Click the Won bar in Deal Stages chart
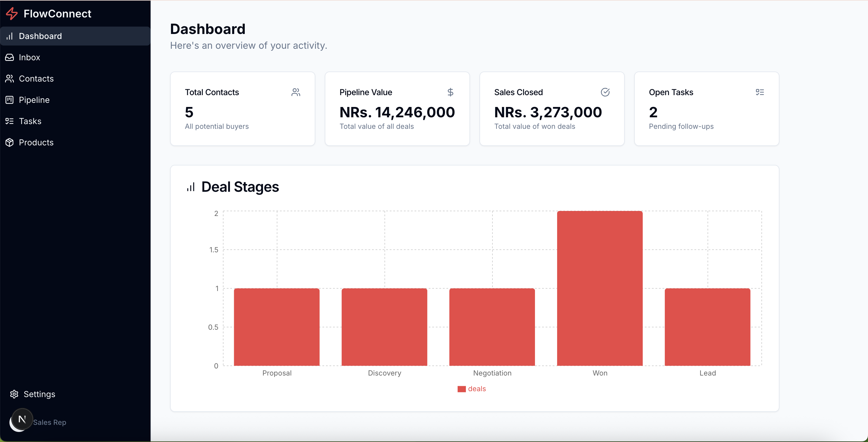This screenshot has width=868, height=442. (600, 288)
